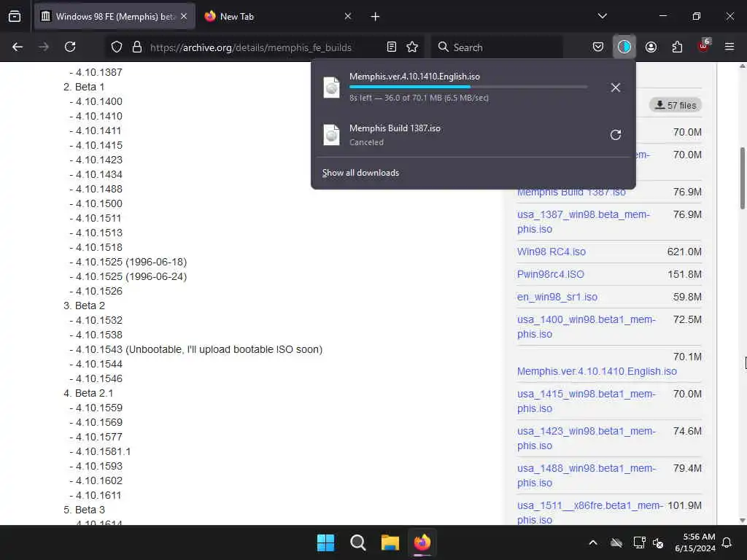
Task: Open usa_1415_win98.beta1_memphis.iso link
Action: pyautogui.click(x=587, y=401)
